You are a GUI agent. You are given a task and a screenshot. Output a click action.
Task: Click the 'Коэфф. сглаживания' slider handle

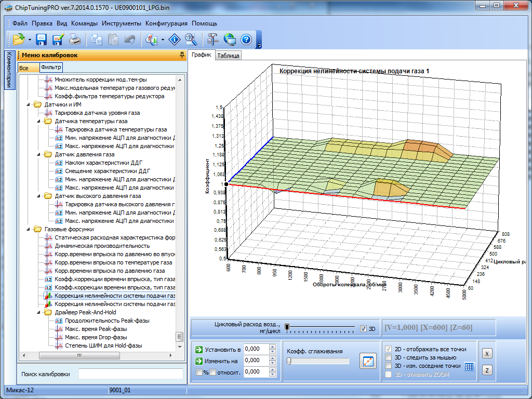[289, 361]
